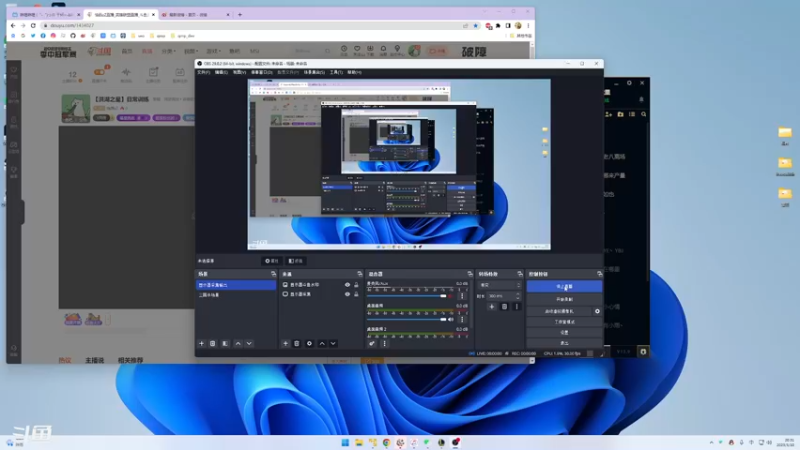Viewport: 800px width, 450px height.
Task: Open GitHub bookmark in Chrome bookmarks bar
Action: 73,36
